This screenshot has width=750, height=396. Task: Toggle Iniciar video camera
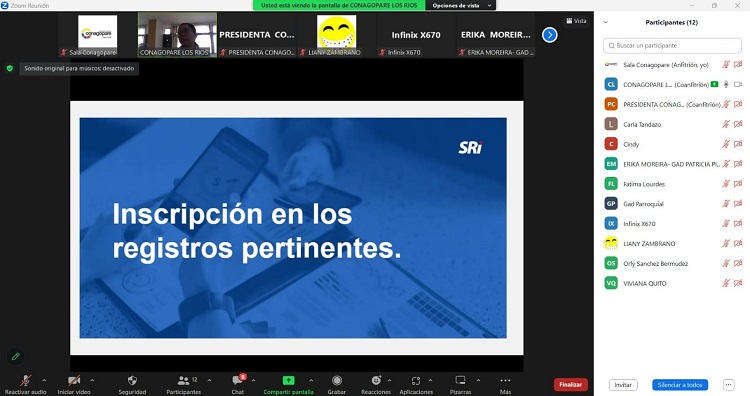point(74,381)
